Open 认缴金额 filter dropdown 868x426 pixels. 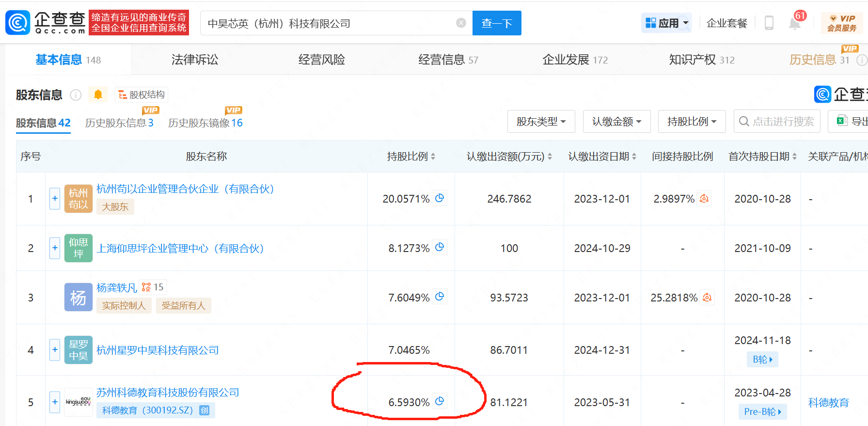click(x=617, y=121)
